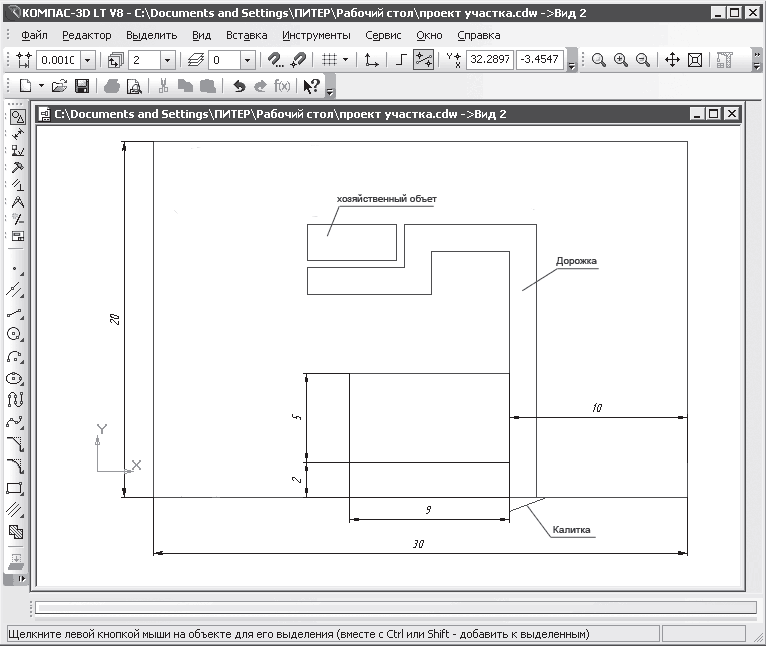Open the Designations panel
This screenshot has width=766, height=646.
tap(18, 151)
